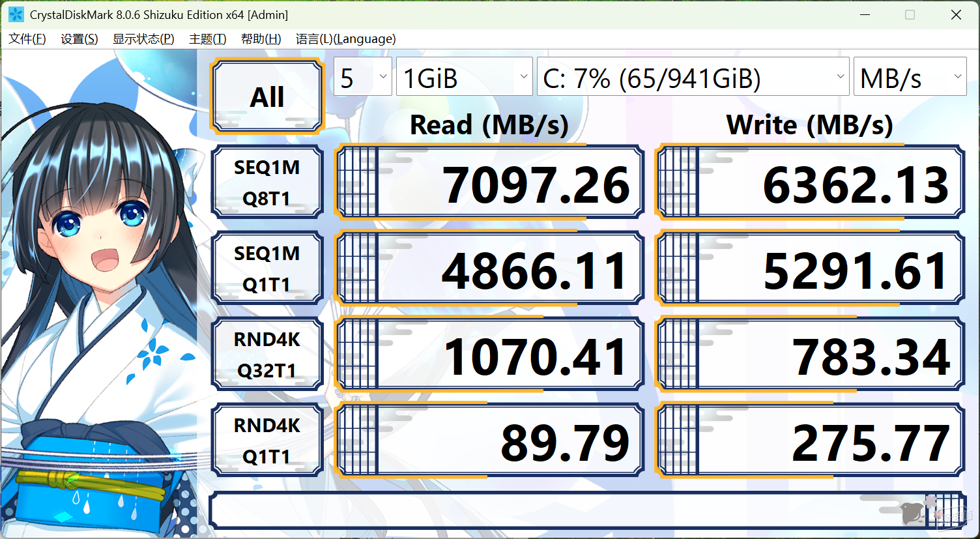The width and height of the screenshot is (980, 539).
Task: Open the test count dropdown showing 5
Action: 363,76
